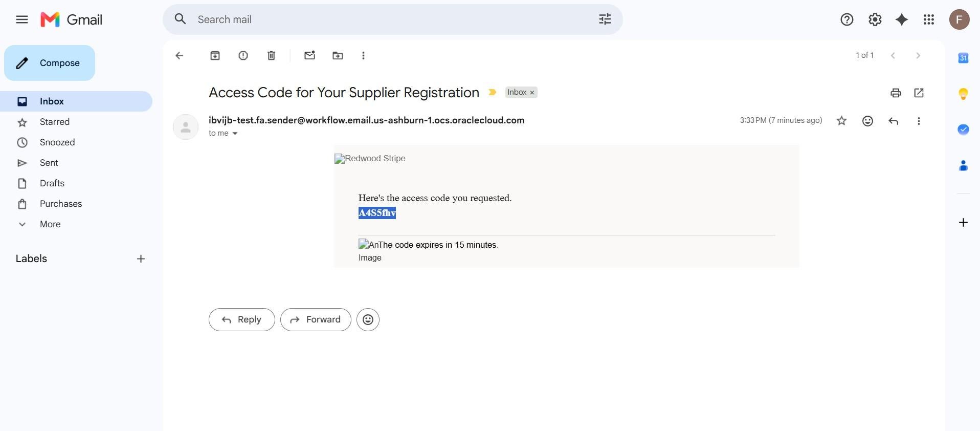Move email to a folder

pyautogui.click(x=338, y=55)
